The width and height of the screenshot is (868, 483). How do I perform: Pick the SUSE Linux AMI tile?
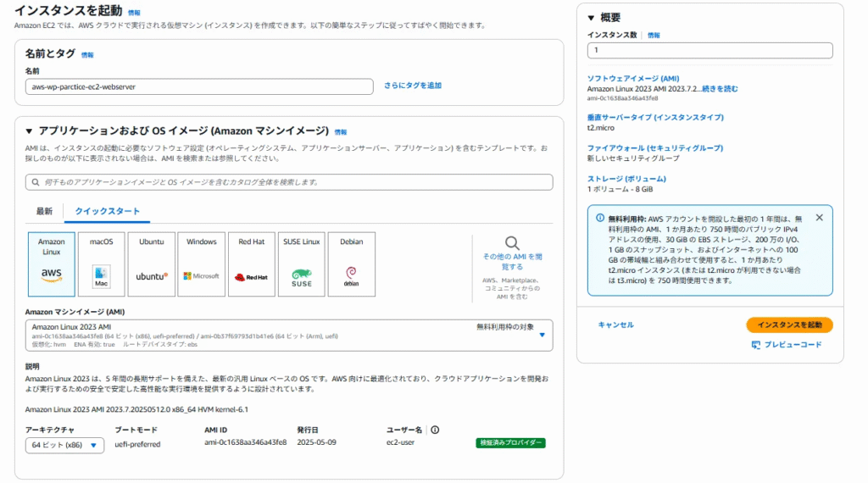[301, 264]
